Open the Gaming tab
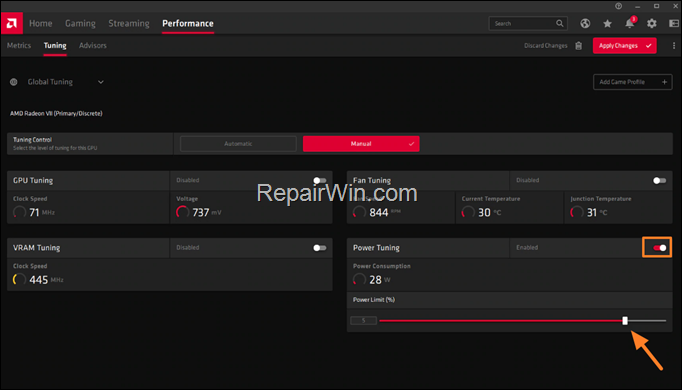Screen dimensions: 682x390 80,23
